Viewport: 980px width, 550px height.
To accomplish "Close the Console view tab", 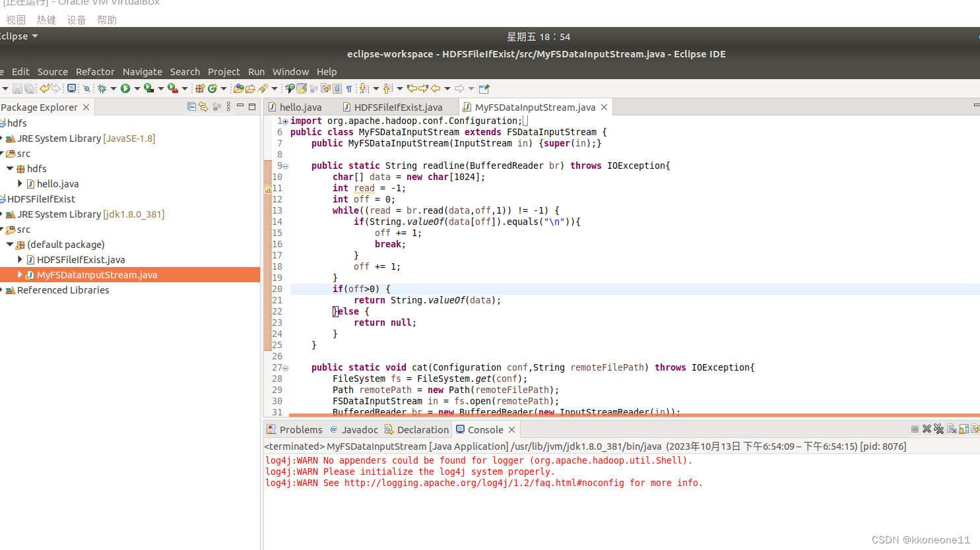I will pyautogui.click(x=511, y=429).
